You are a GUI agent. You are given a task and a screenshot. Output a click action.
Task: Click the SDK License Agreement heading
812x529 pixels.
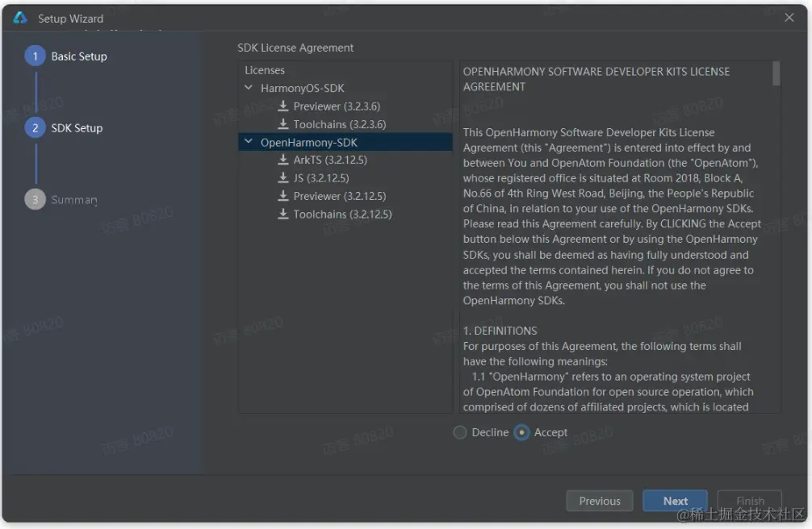pyautogui.click(x=295, y=48)
